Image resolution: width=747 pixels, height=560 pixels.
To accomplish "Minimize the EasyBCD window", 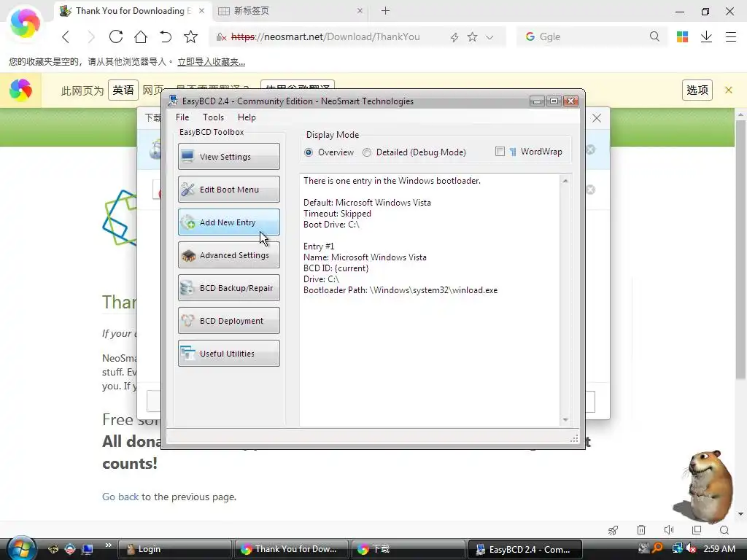I will coord(537,101).
